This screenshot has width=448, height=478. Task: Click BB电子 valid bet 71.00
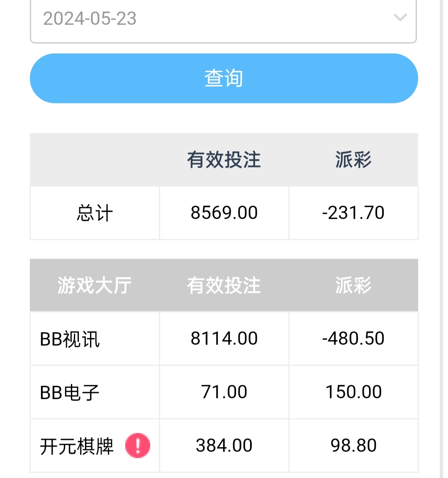(x=224, y=392)
